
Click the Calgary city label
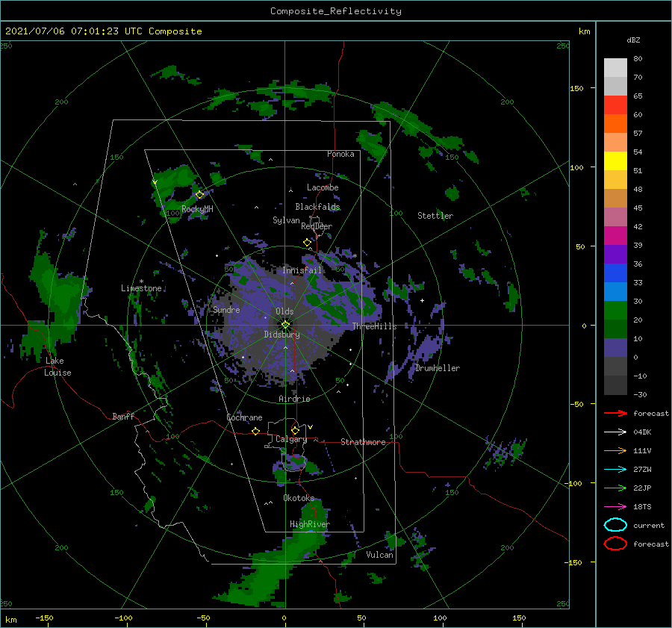click(291, 439)
